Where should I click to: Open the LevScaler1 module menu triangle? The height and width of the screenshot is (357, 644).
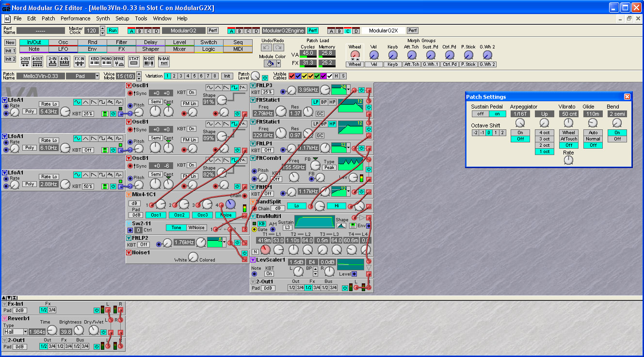[253, 260]
